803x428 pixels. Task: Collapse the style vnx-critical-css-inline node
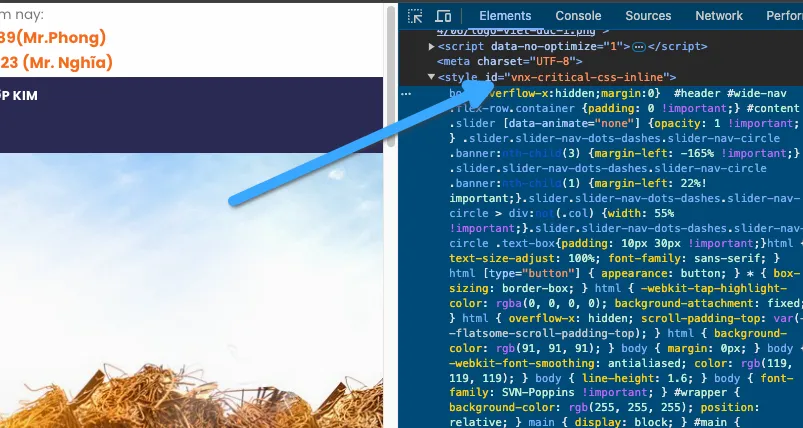432,77
